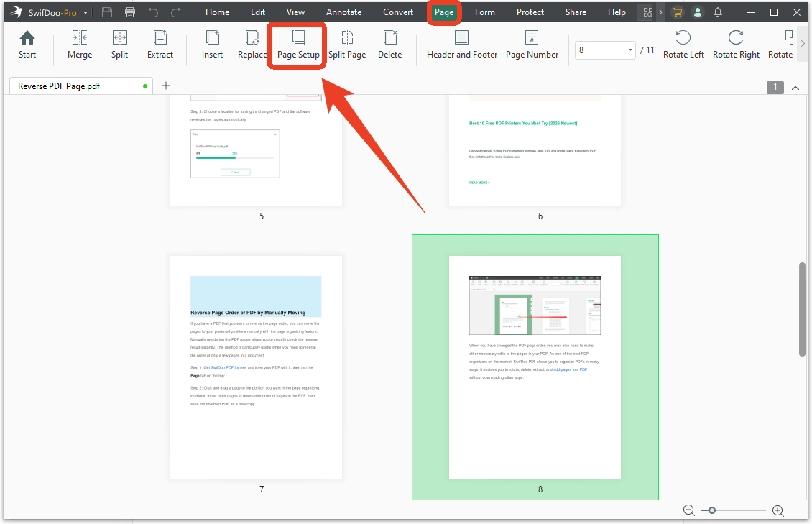Image resolution: width=812 pixels, height=524 pixels.
Task: Open the Help tab
Action: pyautogui.click(x=617, y=12)
